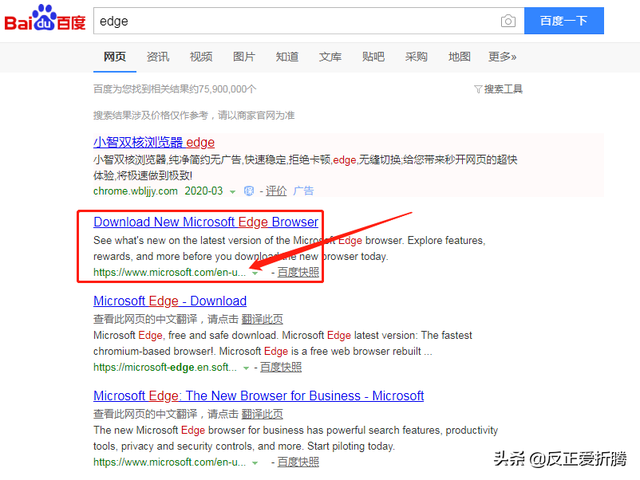This screenshot has width=640, height=480.
Task: Expand arrow beside last microsoft.com/en-u URL
Action: 255,463
